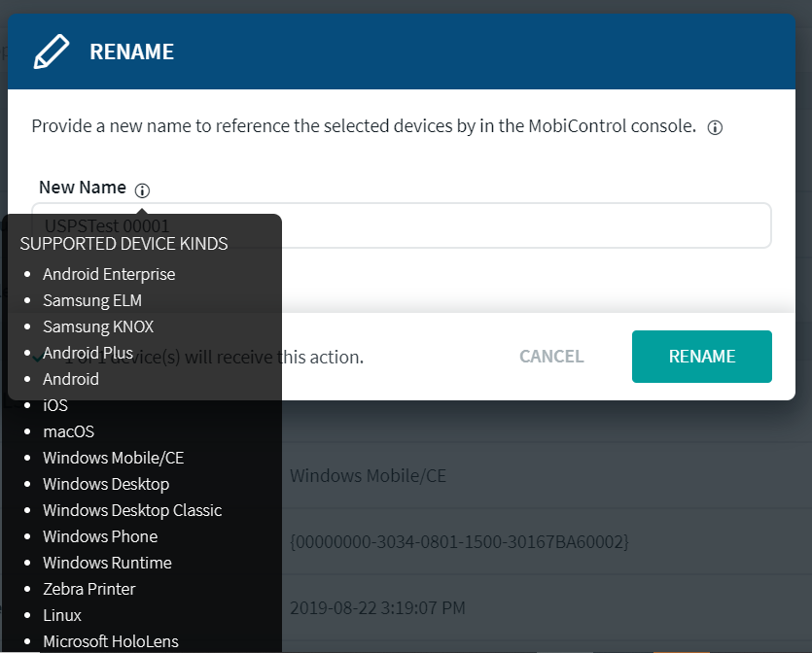
Task: Click Windows Desktop Classic list item
Action: (132, 510)
